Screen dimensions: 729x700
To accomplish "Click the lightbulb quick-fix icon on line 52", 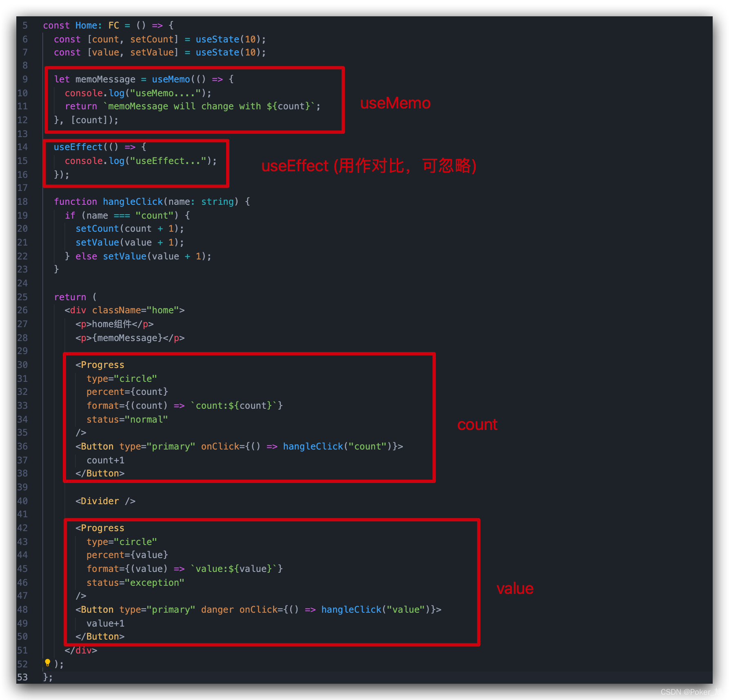I will coord(47,663).
